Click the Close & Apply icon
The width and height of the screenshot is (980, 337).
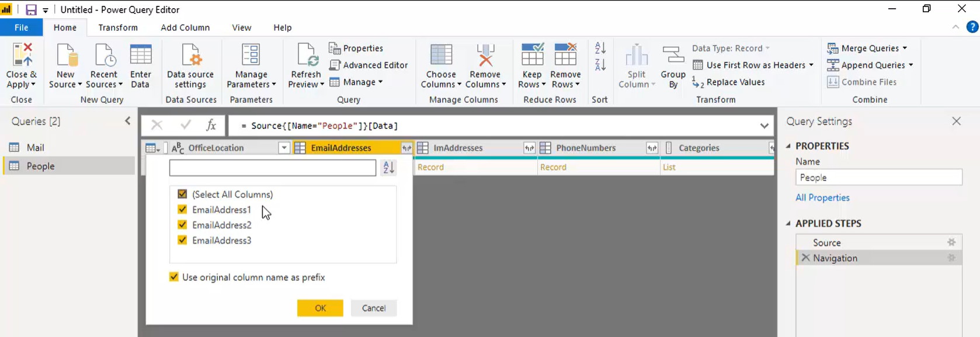22,55
